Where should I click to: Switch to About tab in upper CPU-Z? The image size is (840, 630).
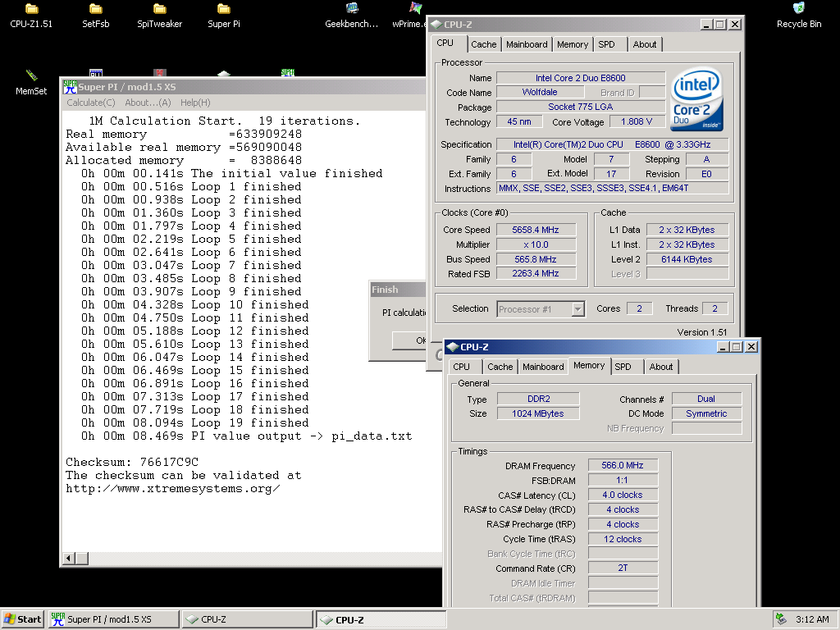645,44
